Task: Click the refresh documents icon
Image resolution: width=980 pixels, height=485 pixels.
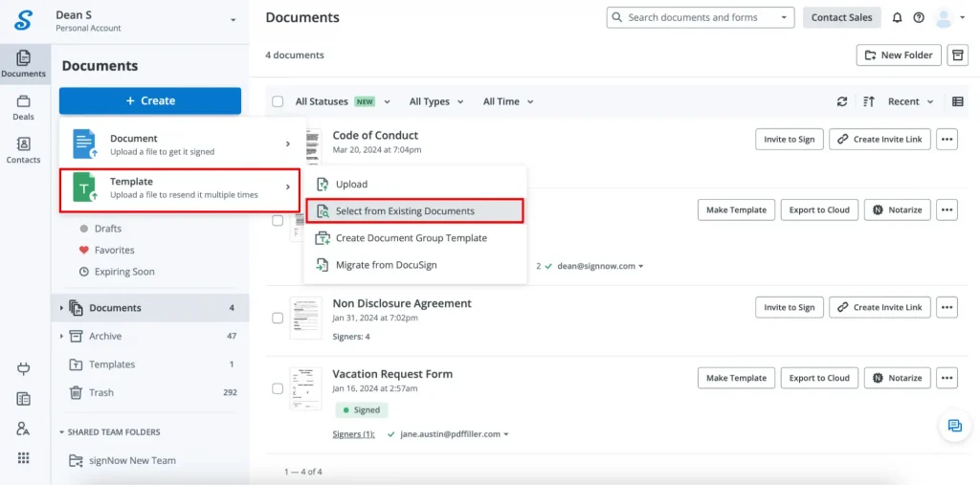Action: click(842, 101)
